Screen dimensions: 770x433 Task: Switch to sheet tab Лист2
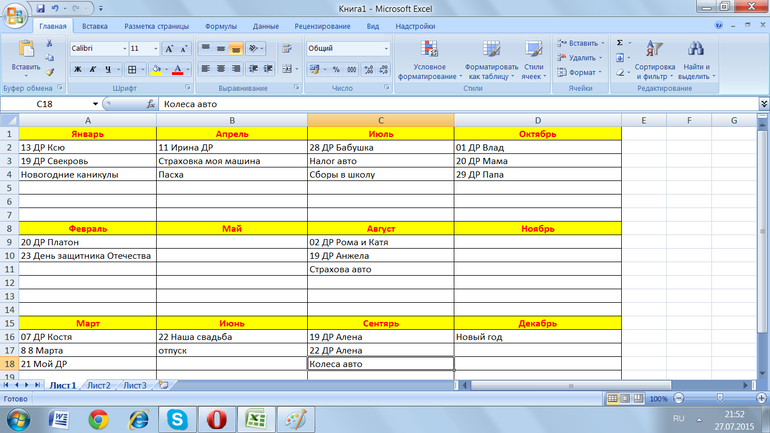pyautogui.click(x=98, y=385)
